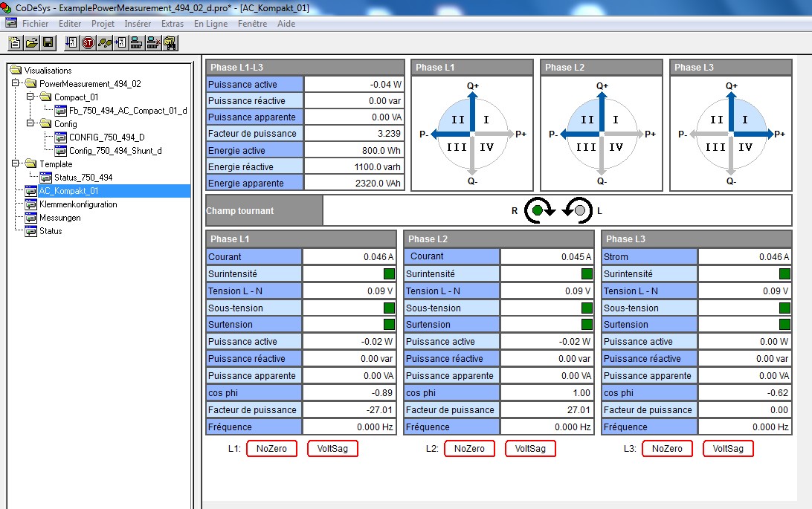The width and height of the screenshot is (812, 509).
Task: Click the single step footprints icon
Action: coord(105,42)
